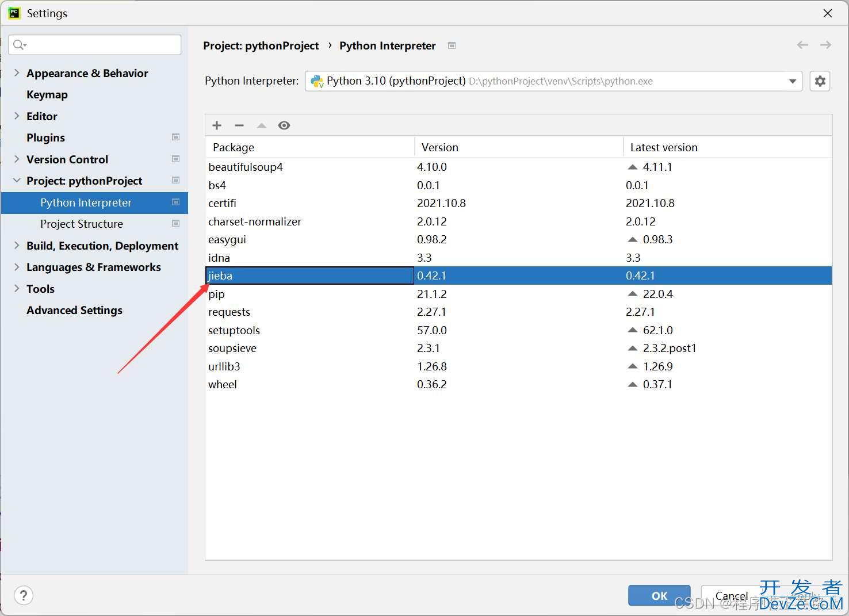The height and width of the screenshot is (616, 849).
Task: Select Python Interpreter tree item
Action: (x=95, y=202)
